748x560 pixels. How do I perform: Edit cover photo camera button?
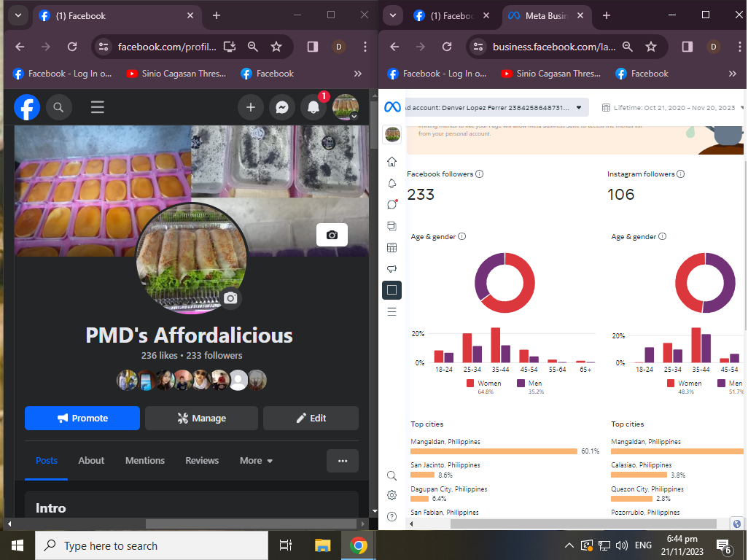pyautogui.click(x=332, y=235)
